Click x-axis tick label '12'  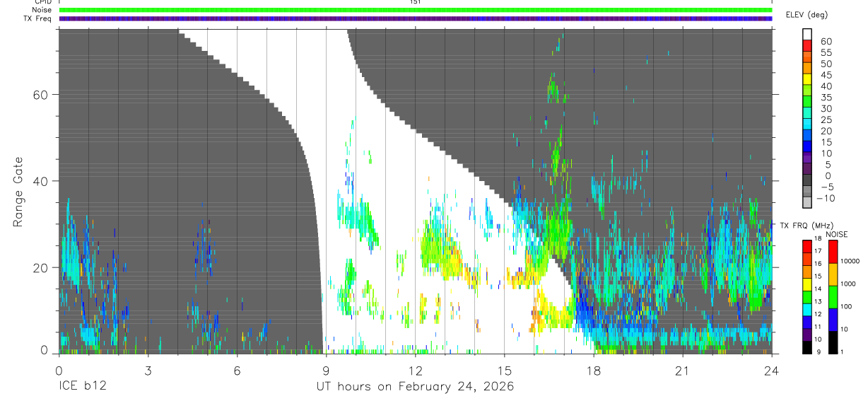click(415, 371)
